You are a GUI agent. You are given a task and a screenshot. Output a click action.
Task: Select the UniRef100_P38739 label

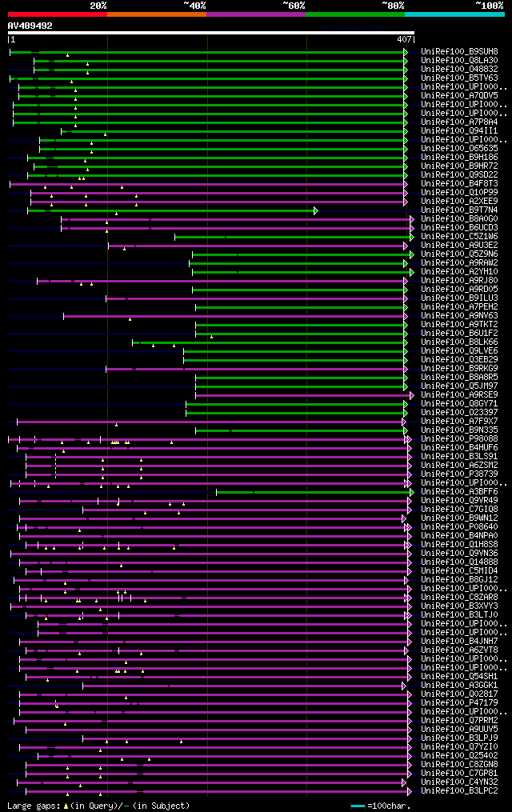coord(459,474)
